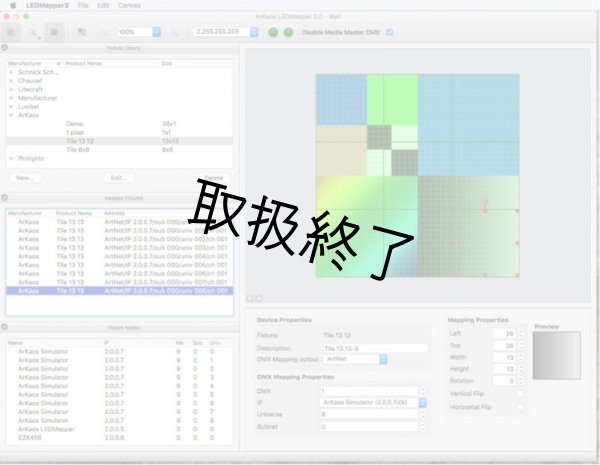This screenshot has height=465, width=600.
Task: Collapse the Fixture Library panel icon
Action: point(5,48)
